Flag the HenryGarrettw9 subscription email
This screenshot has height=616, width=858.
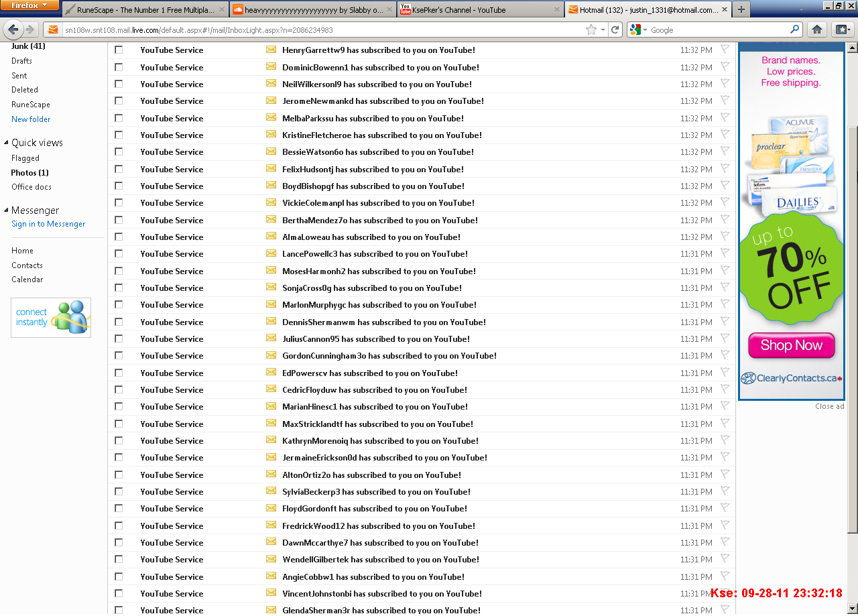pos(725,49)
